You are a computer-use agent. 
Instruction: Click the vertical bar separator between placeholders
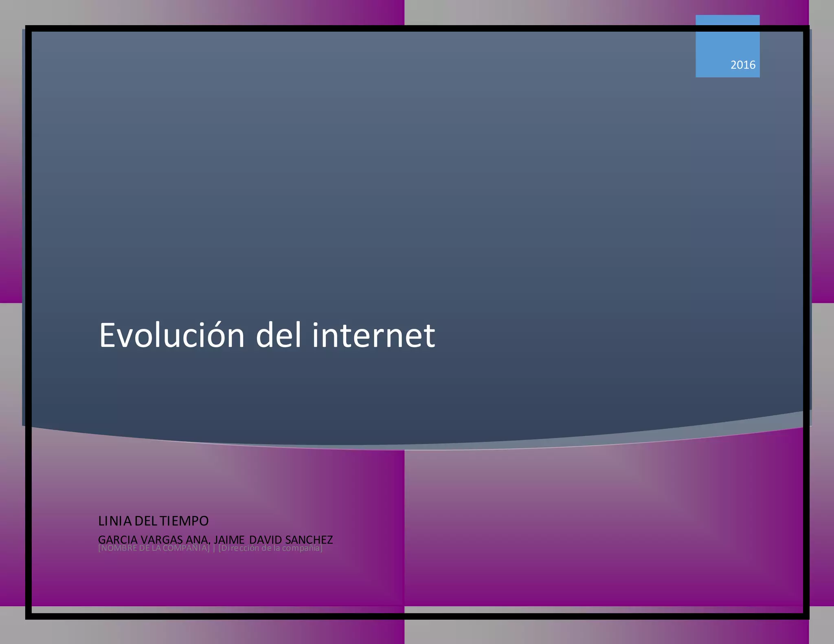[x=214, y=548]
